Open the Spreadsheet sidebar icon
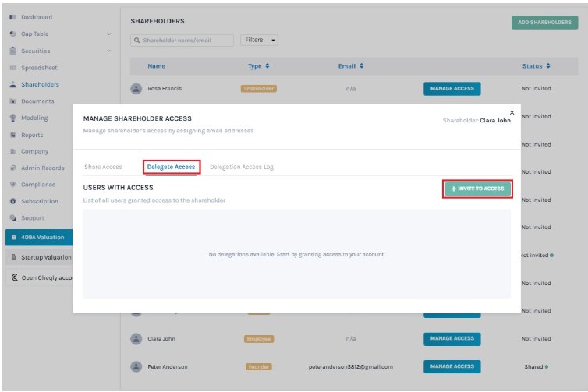The height and width of the screenshot is (392, 588). 13,68
